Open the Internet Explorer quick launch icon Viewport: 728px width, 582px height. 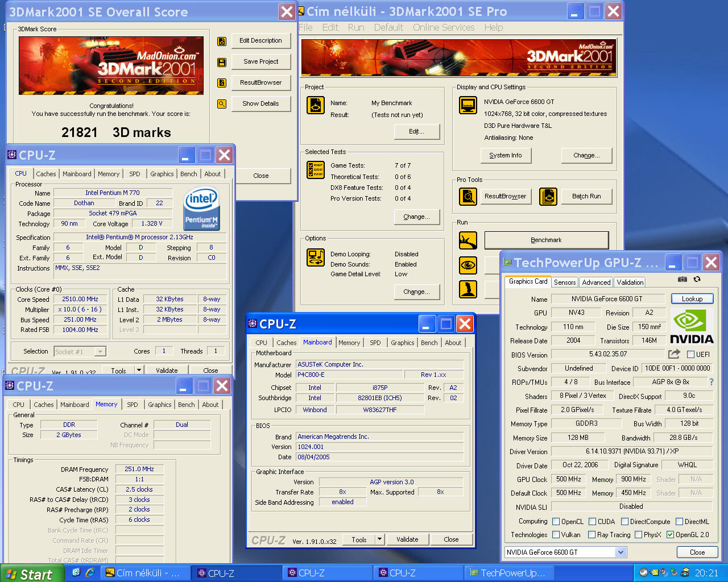click(90, 573)
